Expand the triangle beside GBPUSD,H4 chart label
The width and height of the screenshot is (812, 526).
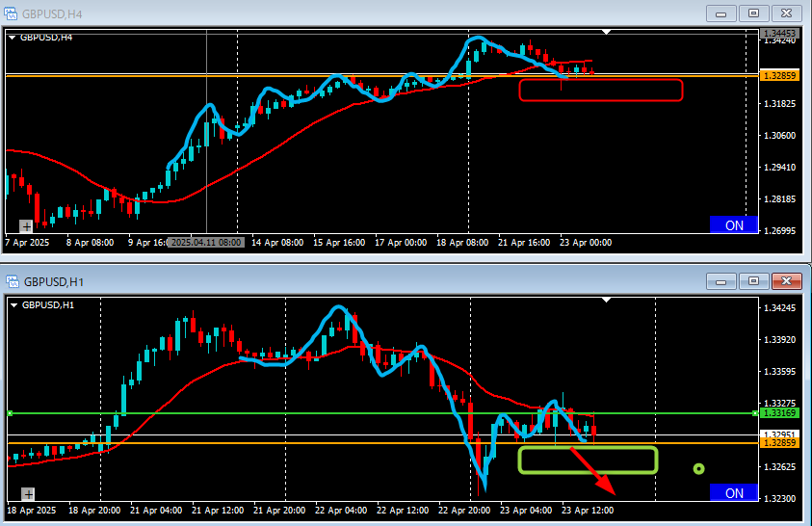pyautogui.click(x=13, y=38)
